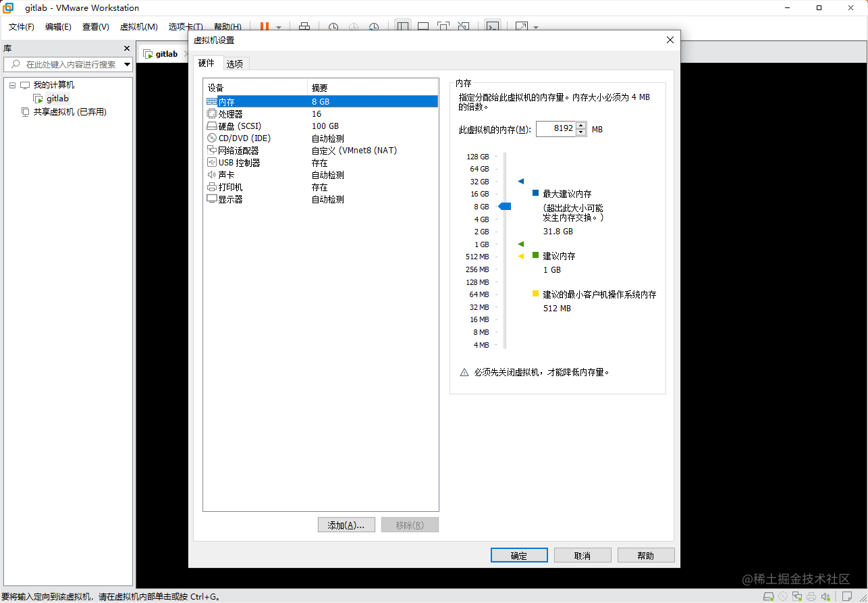Increase memory using the spinner up arrow
The height and width of the screenshot is (603, 868).
[581, 126]
